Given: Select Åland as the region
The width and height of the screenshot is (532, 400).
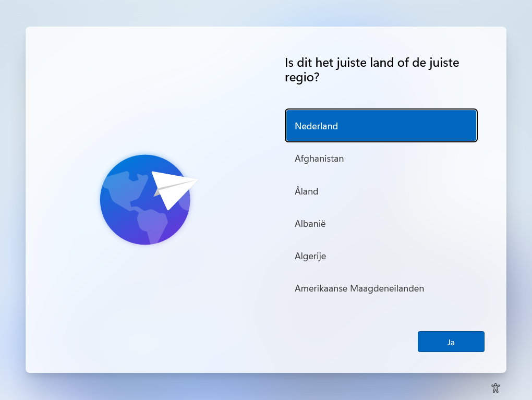Looking at the screenshot, I should (x=381, y=191).
